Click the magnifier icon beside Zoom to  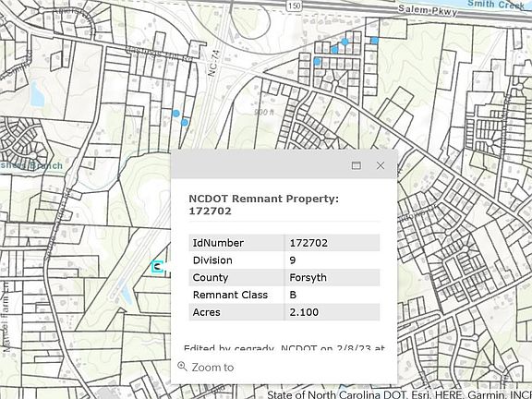click(x=183, y=367)
